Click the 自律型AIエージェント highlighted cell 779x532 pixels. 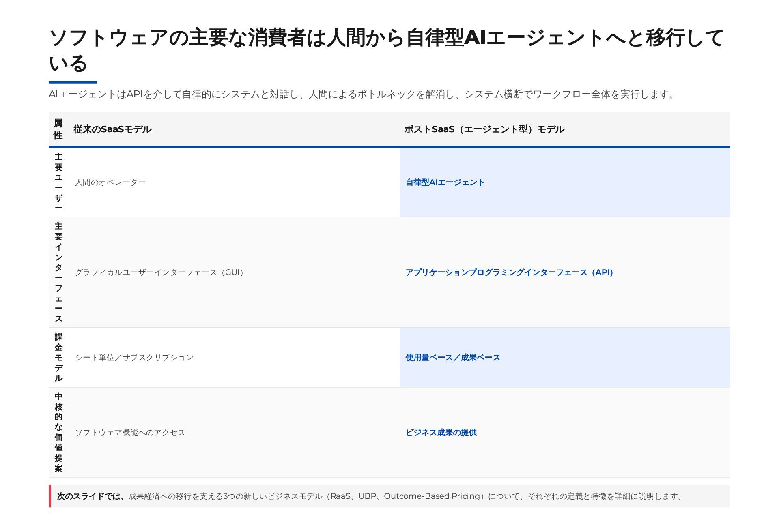point(445,182)
